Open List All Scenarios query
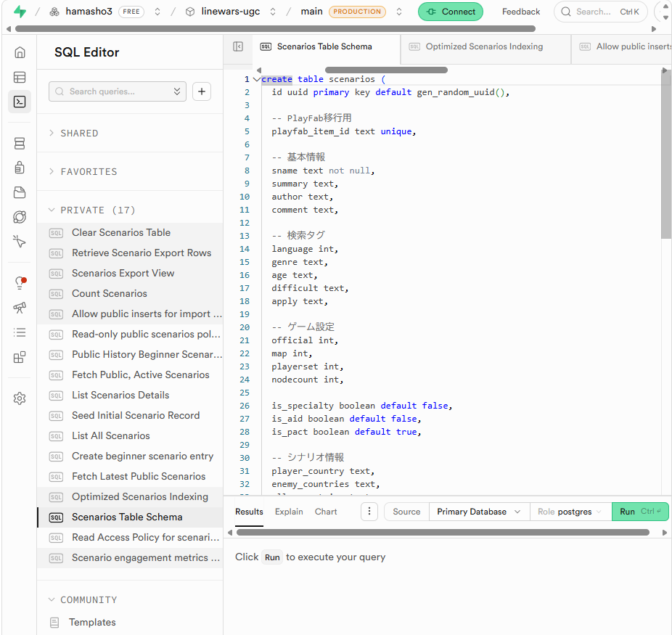The image size is (672, 635). (130, 435)
